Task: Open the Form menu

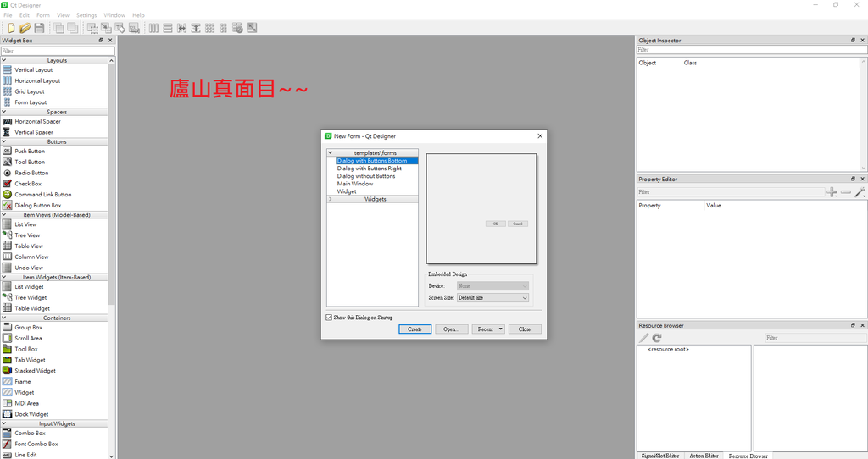Action: point(43,15)
